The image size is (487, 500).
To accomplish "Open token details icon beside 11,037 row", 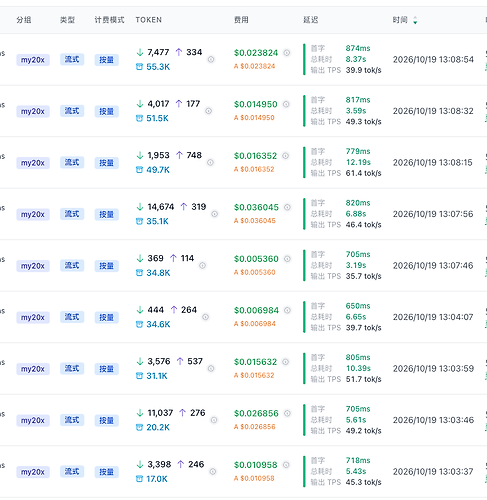I will 214,420.
